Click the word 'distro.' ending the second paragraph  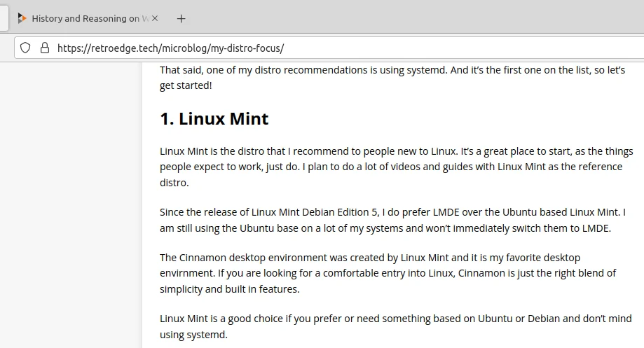[x=174, y=183]
